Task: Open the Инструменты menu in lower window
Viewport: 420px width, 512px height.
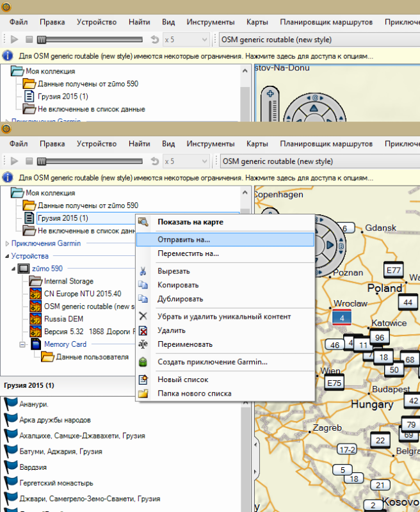Action: tap(211, 143)
